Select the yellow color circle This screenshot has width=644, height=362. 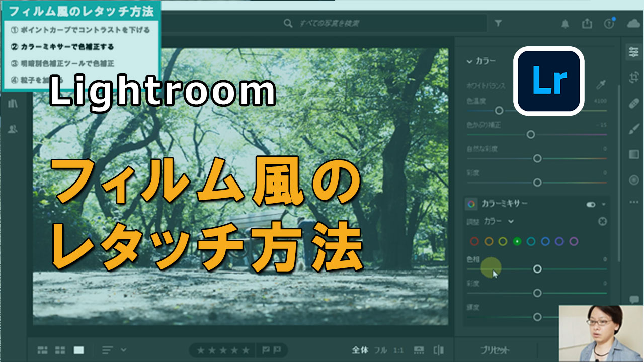tap(503, 242)
